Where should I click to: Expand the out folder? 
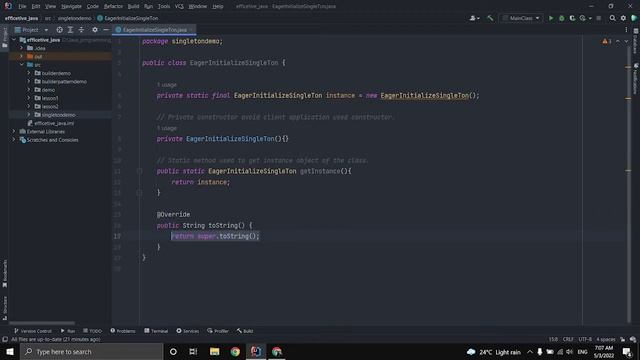22,56
